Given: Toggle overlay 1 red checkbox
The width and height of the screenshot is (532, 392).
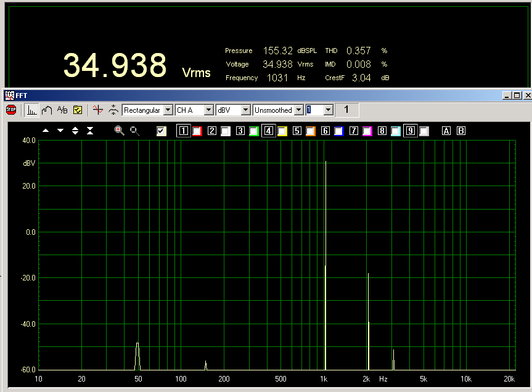Looking at the screenshot, I should pos(197,131).
